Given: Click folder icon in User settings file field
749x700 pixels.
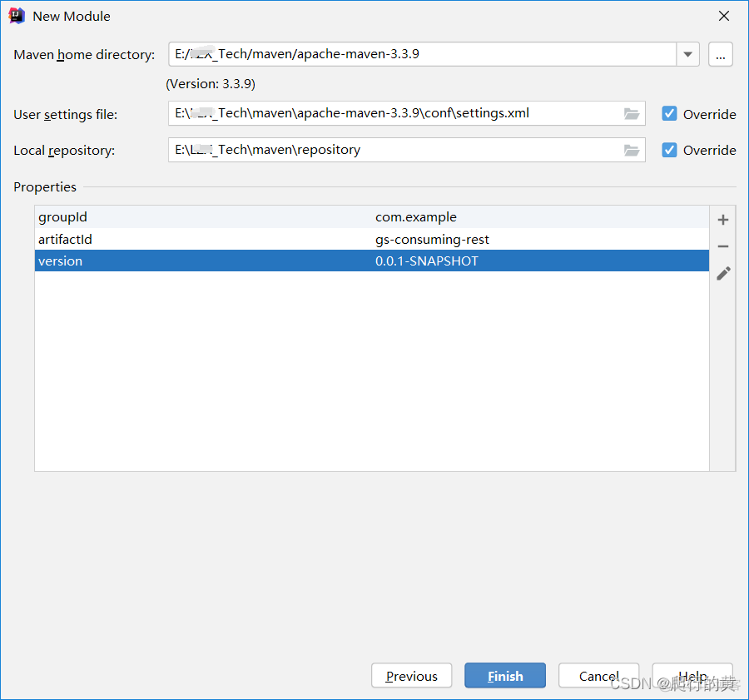Looking at the screenshot, I should click(632, 114).
